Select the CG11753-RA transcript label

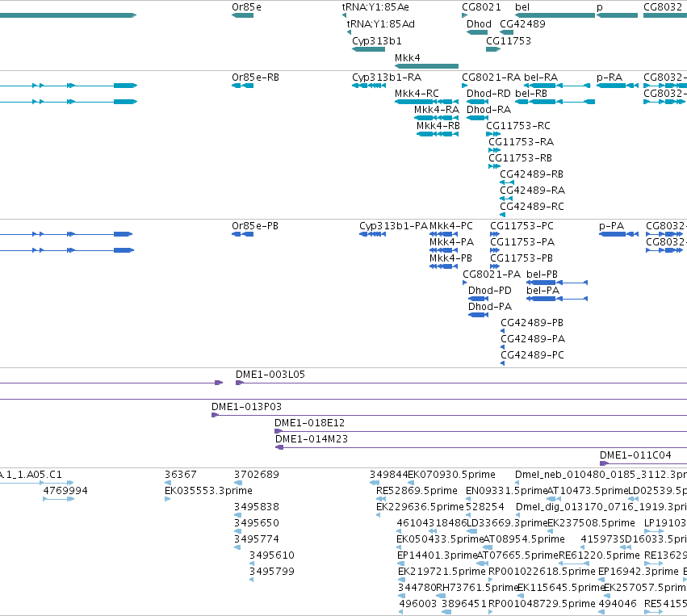coord(521,142)
